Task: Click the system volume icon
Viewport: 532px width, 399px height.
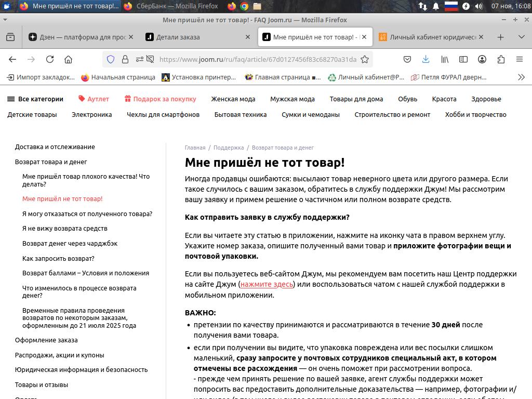Action: 479,6
